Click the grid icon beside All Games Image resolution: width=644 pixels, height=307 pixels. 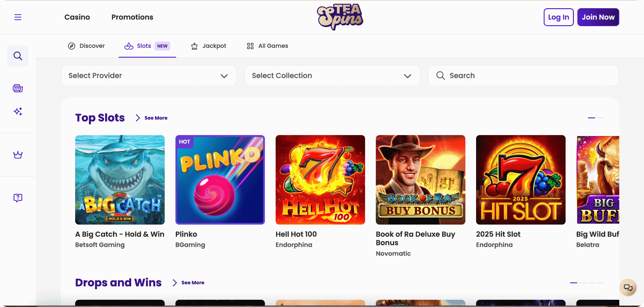[x=250, y=46]
